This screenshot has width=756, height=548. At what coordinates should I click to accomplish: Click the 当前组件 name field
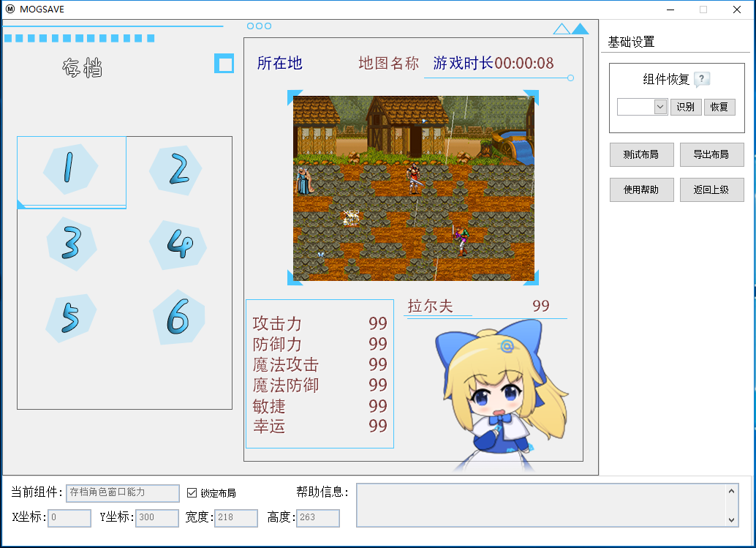[x=123, y=493]
